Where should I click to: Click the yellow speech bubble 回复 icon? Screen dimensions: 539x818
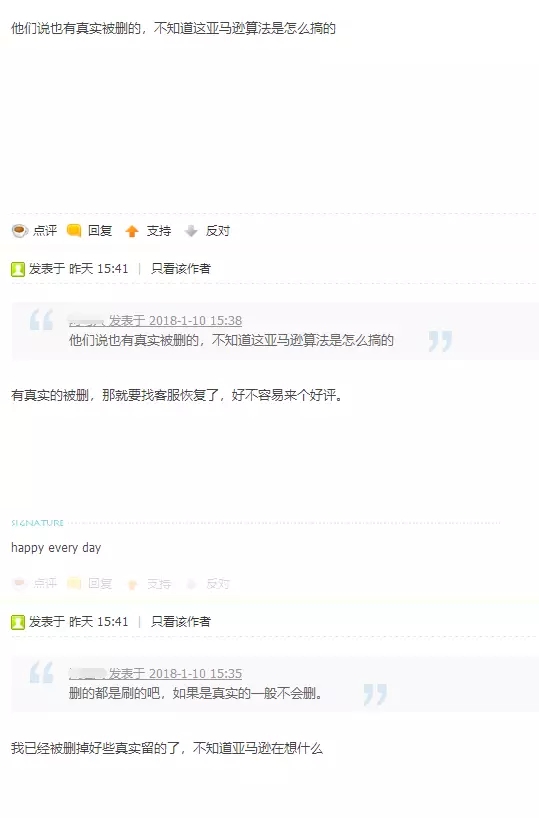point(74,231)
